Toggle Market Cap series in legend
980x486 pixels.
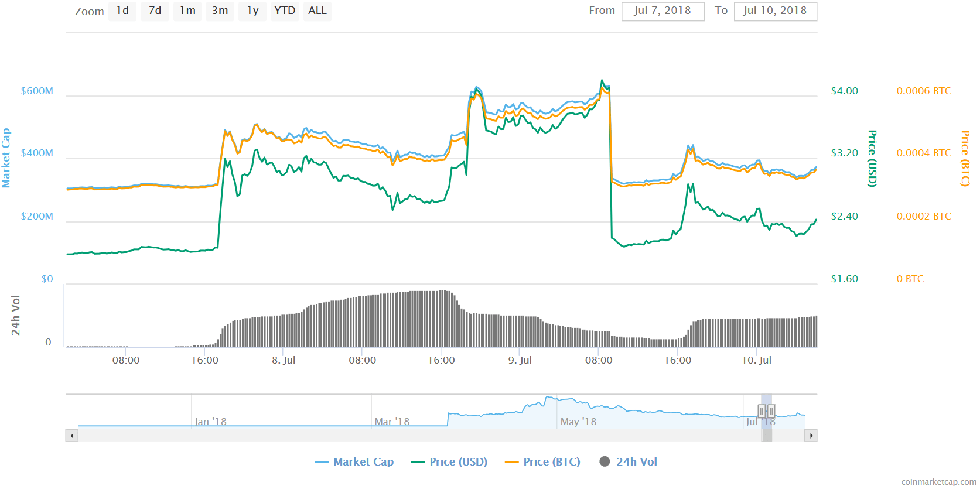click(x=354, y=462)
